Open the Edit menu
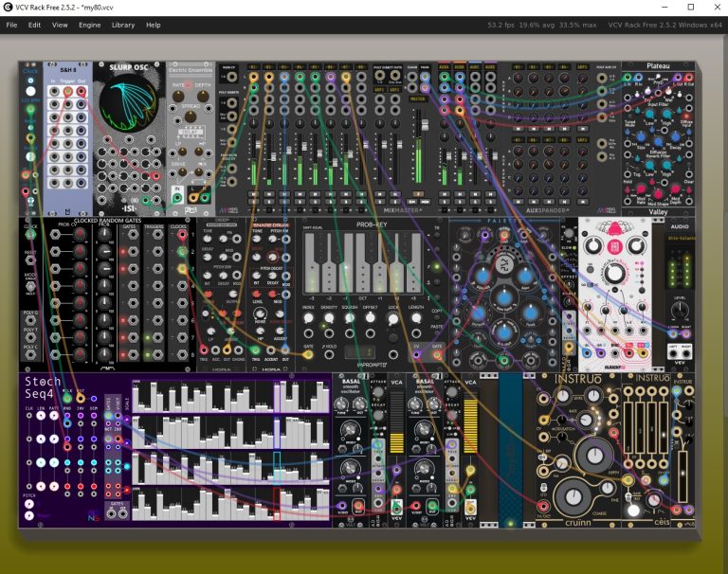This screenshot has height=574, width=728. coord(34,25)
